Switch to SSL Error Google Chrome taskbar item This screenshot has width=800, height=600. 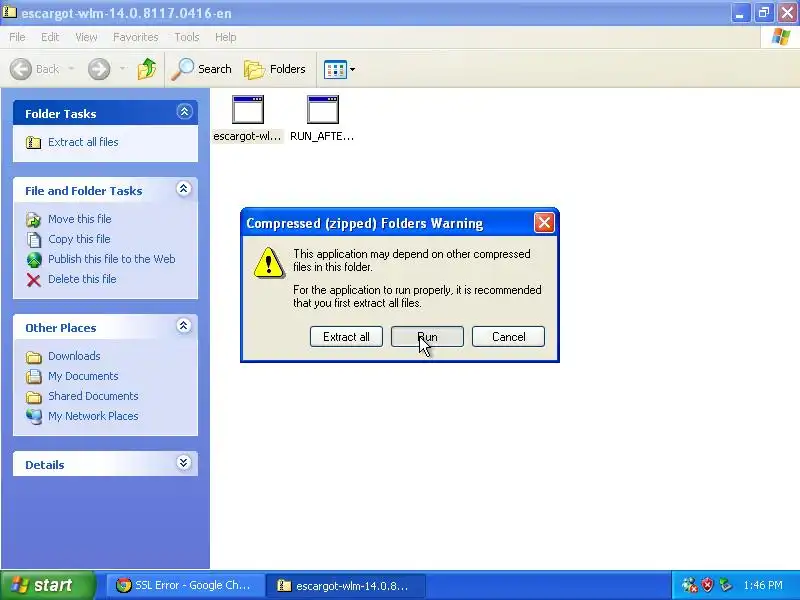coord(184,585)
